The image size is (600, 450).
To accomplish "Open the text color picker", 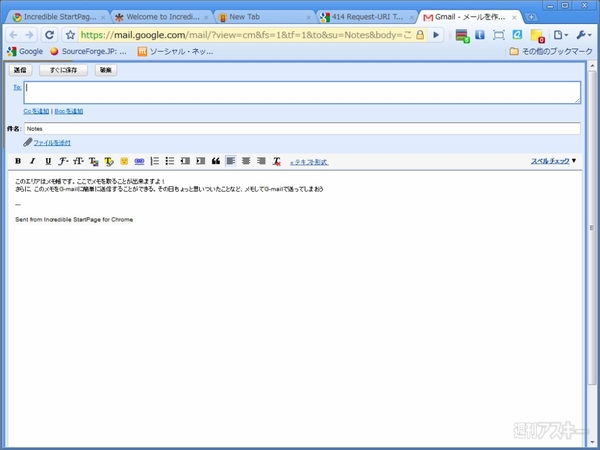I will pos(93,161).
